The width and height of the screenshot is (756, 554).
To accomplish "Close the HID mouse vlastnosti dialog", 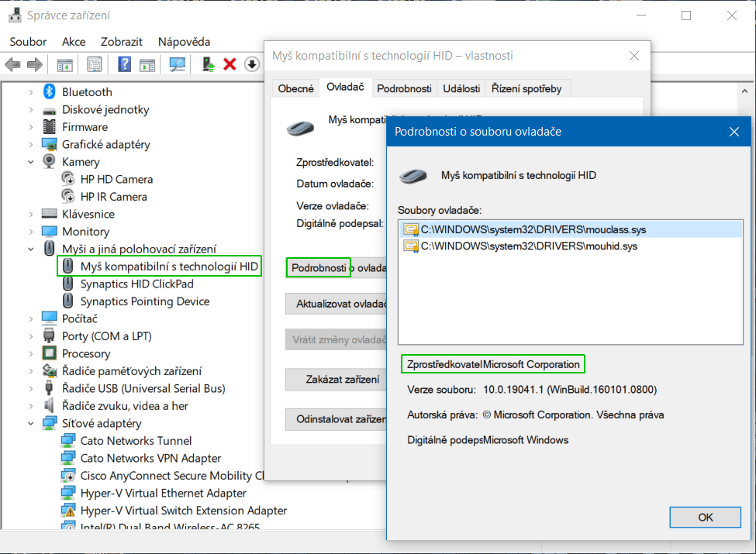I will tap(634, 56).
